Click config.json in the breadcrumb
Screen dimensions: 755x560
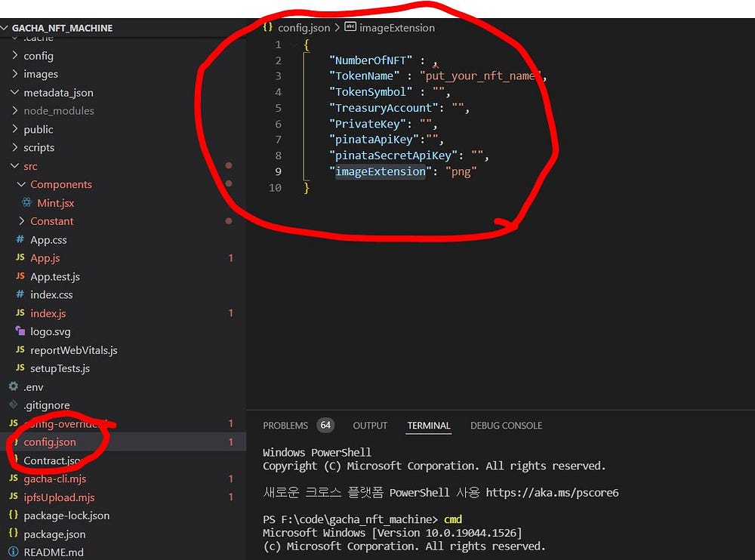(304, 28)
